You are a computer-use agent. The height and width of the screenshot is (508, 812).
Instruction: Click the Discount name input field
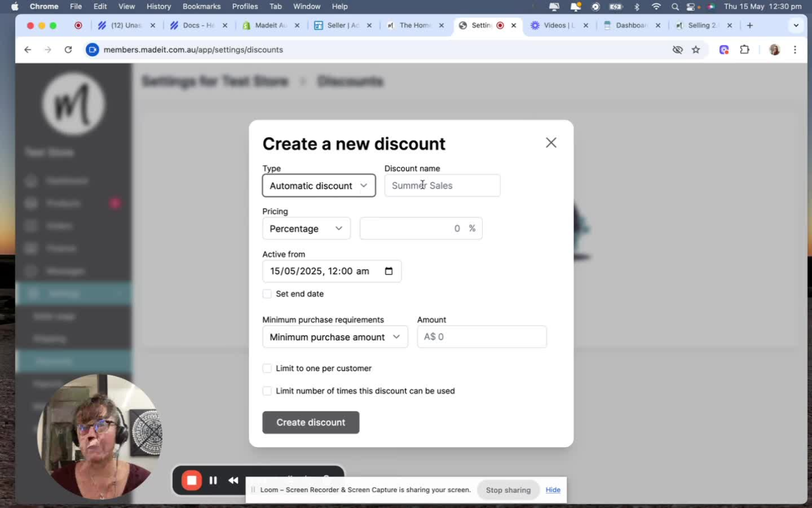point(442,185)
